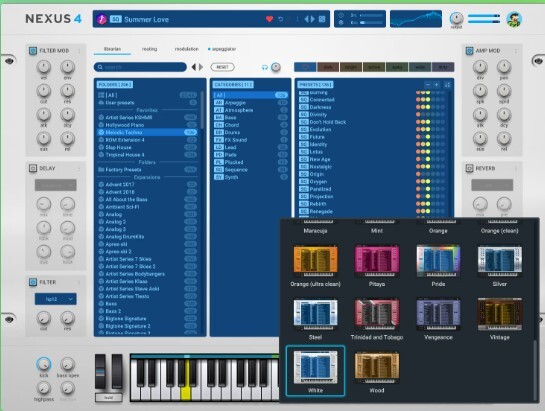Switch to the routing tab

[149, 49]
